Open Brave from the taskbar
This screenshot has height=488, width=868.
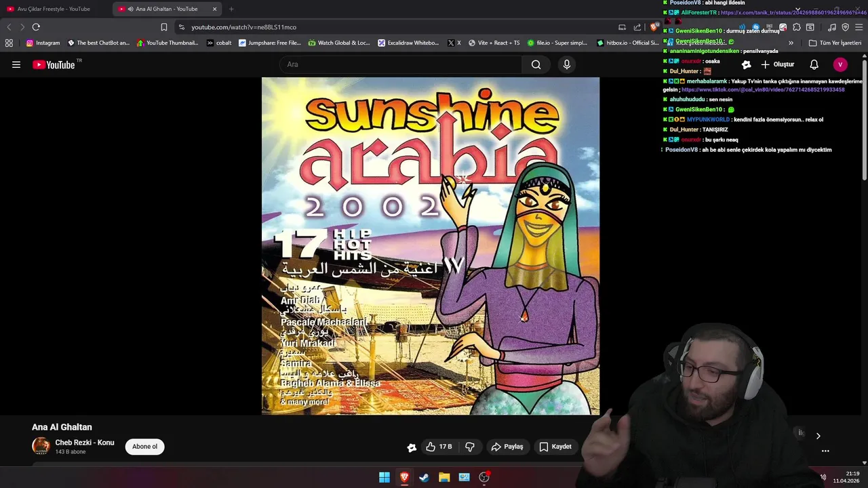404,477
